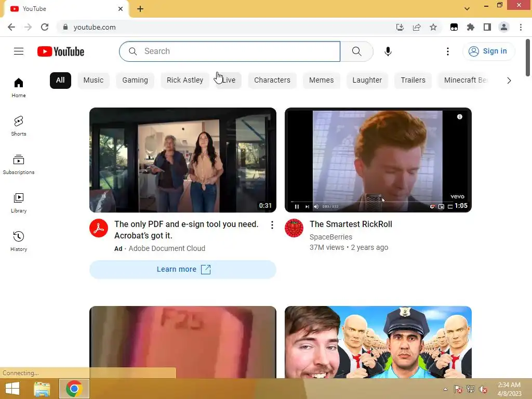The width and height of the screenshot is (532, 399).
Task: Click the info icon on RickRoll thumbnail
Action: (x=459, y=117)
